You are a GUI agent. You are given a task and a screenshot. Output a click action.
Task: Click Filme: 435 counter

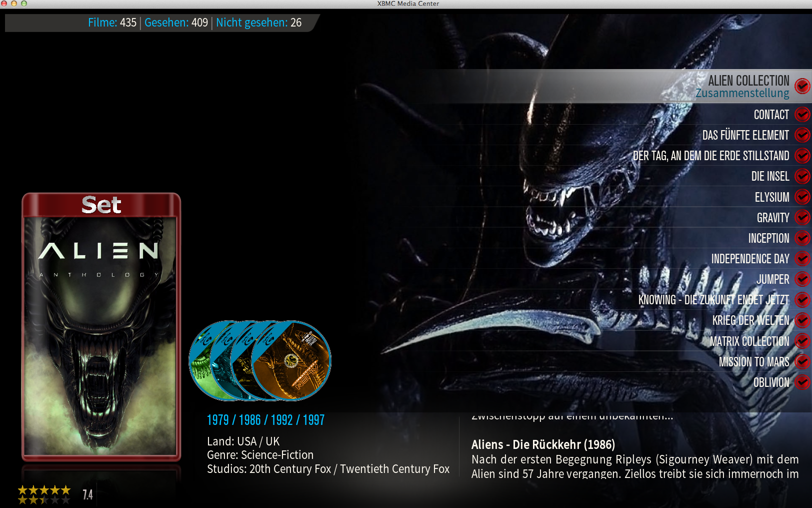click(112, 23)
